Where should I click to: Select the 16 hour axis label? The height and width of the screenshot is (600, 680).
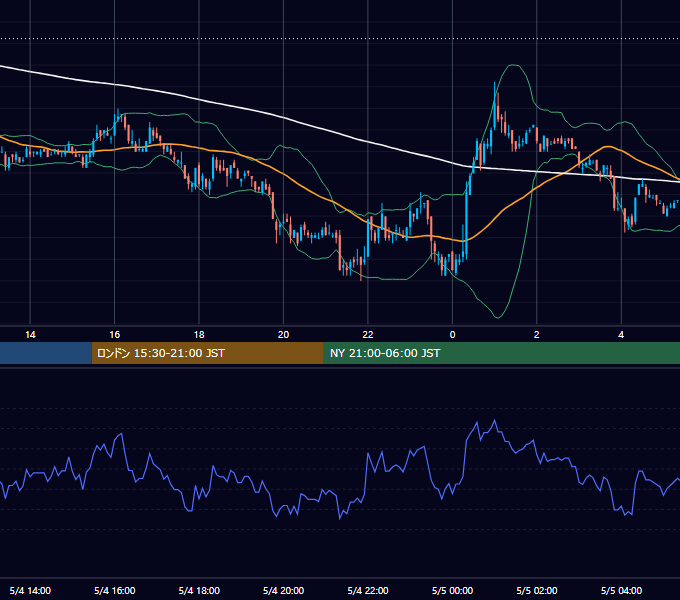114,335
